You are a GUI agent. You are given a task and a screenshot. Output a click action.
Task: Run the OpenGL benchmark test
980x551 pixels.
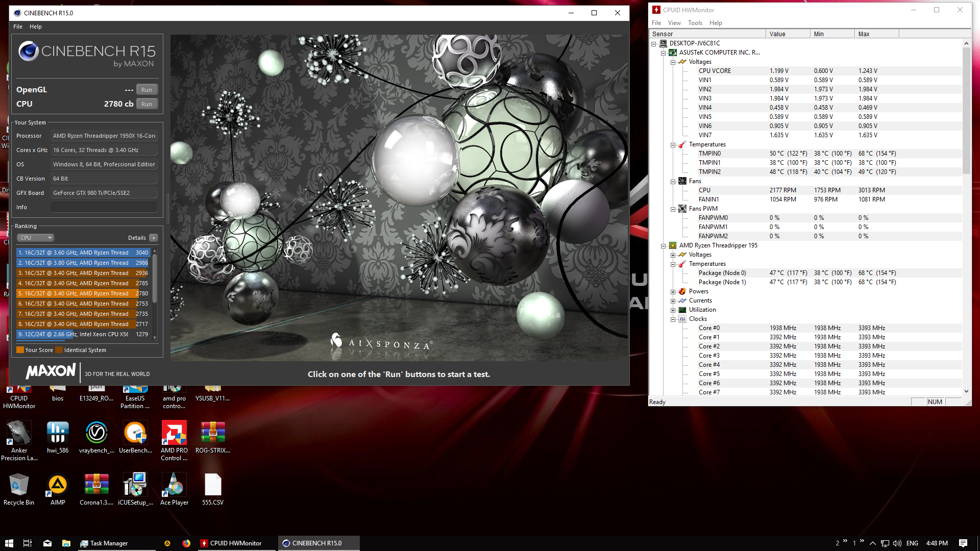[x=147, y=90]
